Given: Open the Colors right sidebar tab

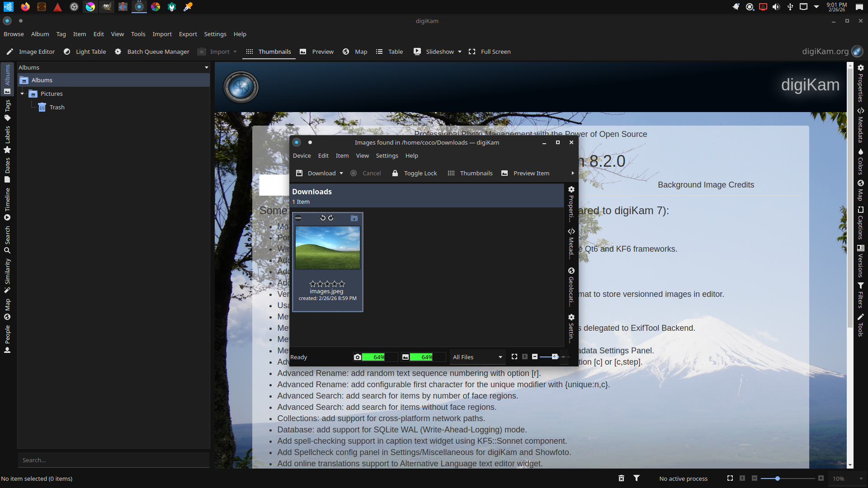Looking at the screenshot, I should click(860, 161).
